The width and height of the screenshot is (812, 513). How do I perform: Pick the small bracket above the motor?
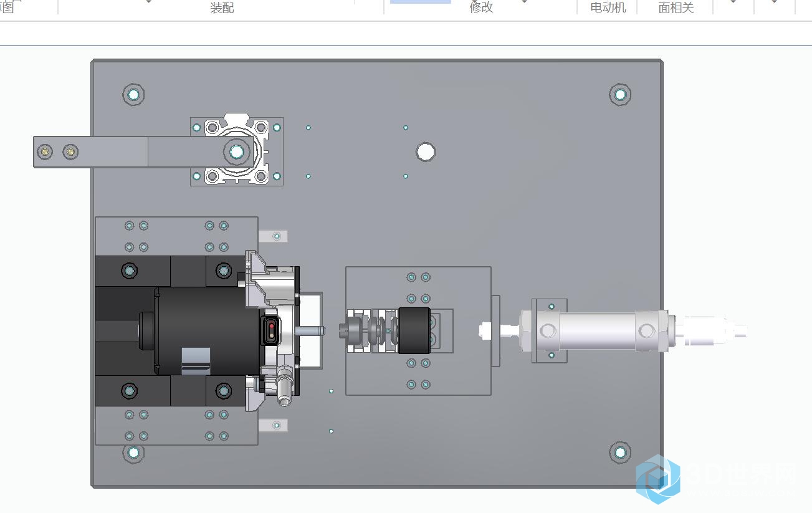pos(273,236)
